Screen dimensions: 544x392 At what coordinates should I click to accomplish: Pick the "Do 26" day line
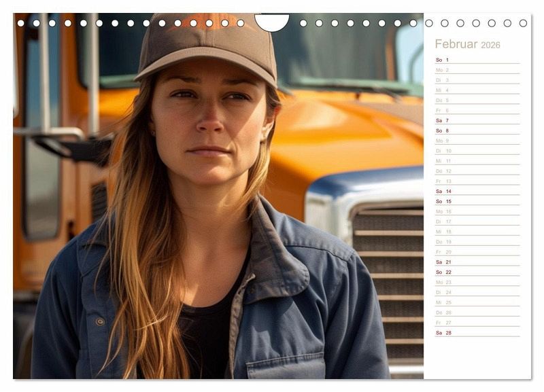[x=477, y=313]
